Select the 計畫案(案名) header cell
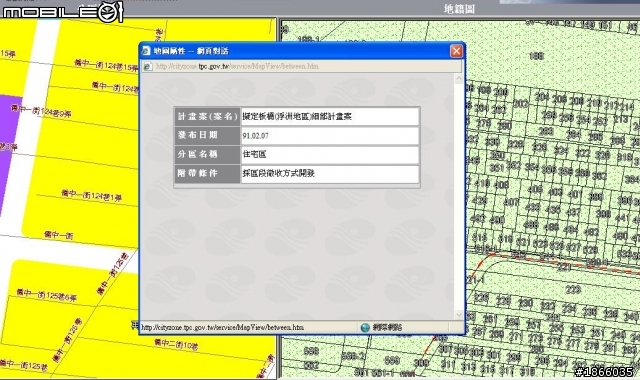The width and height of the screenshot is (640, 380). coord(207,116)
